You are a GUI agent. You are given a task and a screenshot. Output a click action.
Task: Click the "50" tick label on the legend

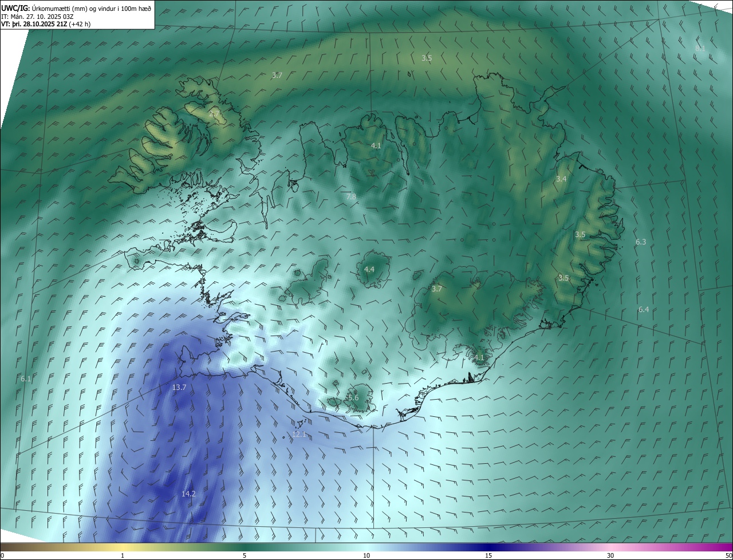point(728,555)
